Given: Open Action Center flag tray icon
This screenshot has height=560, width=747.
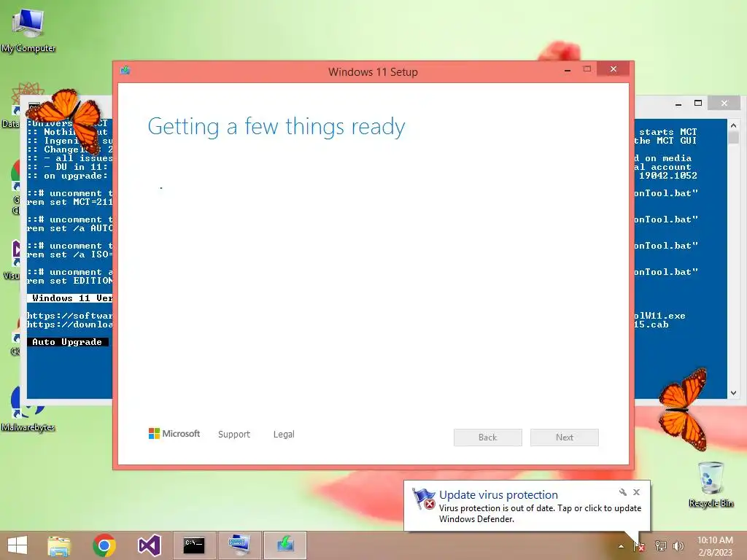Looking at the screenshot, I should click(x=639, y=546).
